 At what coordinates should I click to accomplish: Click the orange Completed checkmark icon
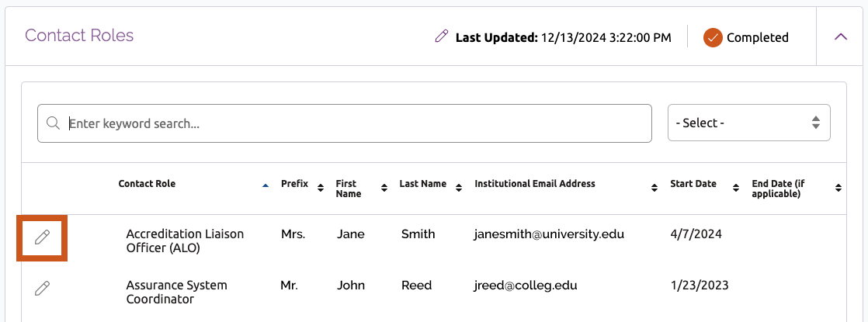713,37
